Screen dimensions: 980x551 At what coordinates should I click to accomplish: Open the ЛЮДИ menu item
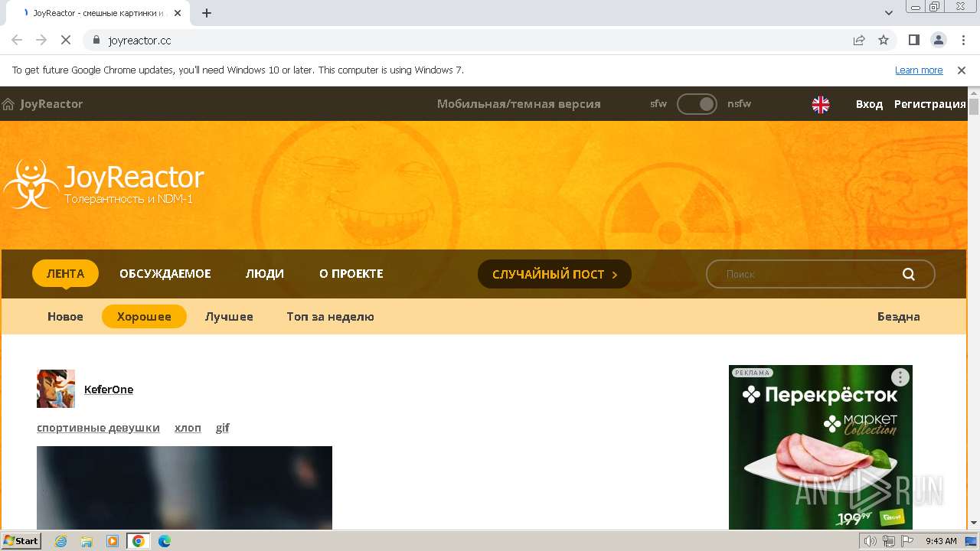click(x=264, y=273)
